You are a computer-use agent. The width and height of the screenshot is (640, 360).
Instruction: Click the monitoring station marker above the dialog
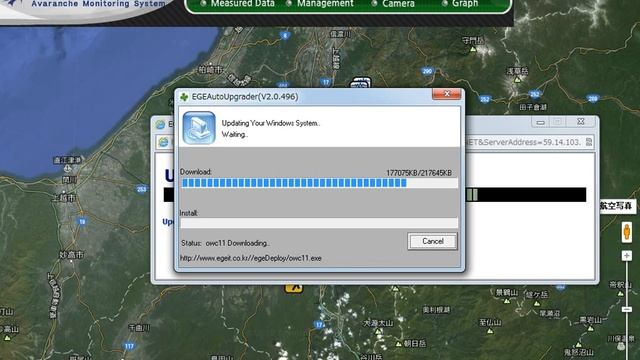pyautogui.click(x=360, y=83)
